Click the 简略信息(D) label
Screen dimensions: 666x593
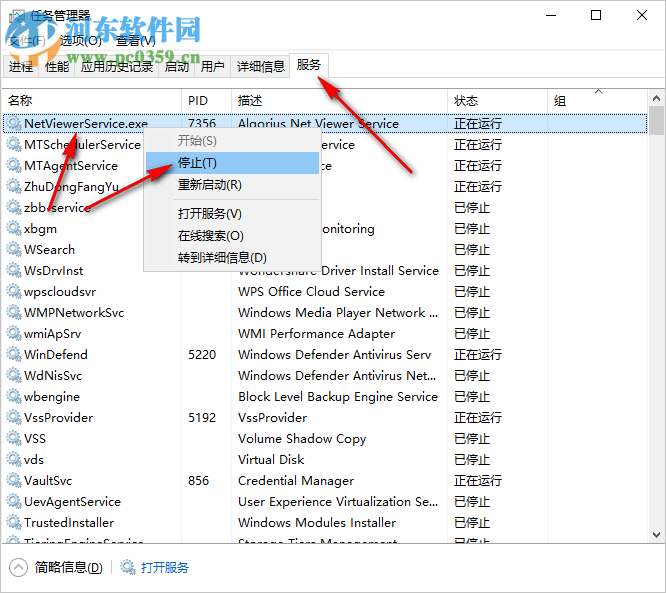point(68,568)
